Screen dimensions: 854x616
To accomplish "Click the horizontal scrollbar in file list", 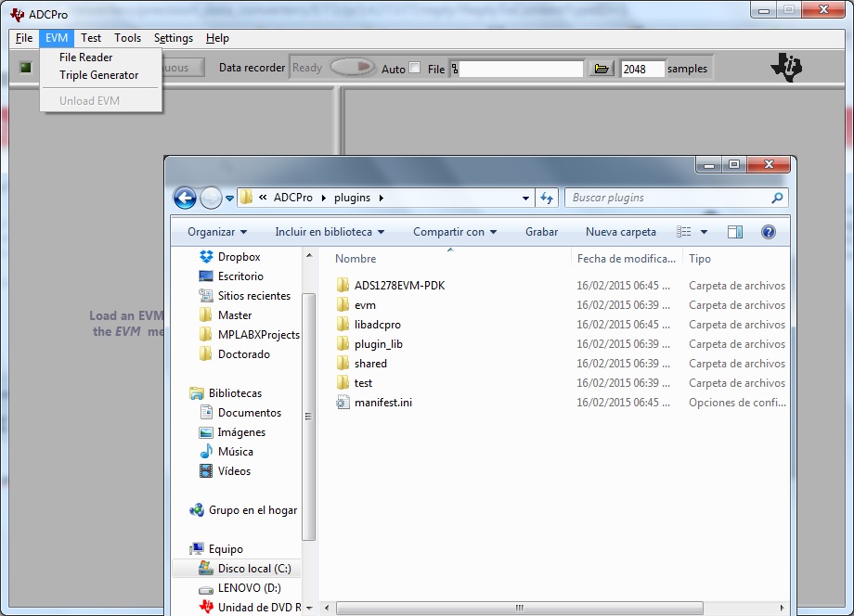I will point(519,608).
